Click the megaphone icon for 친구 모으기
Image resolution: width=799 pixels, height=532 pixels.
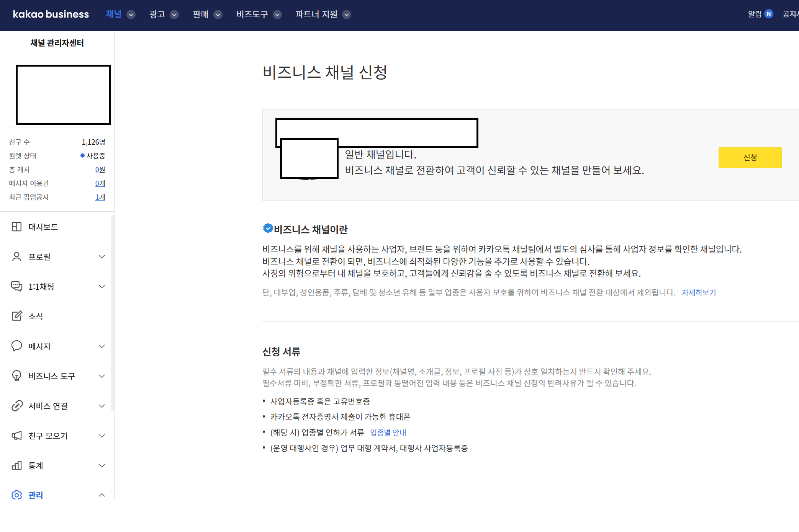(16, 436)
